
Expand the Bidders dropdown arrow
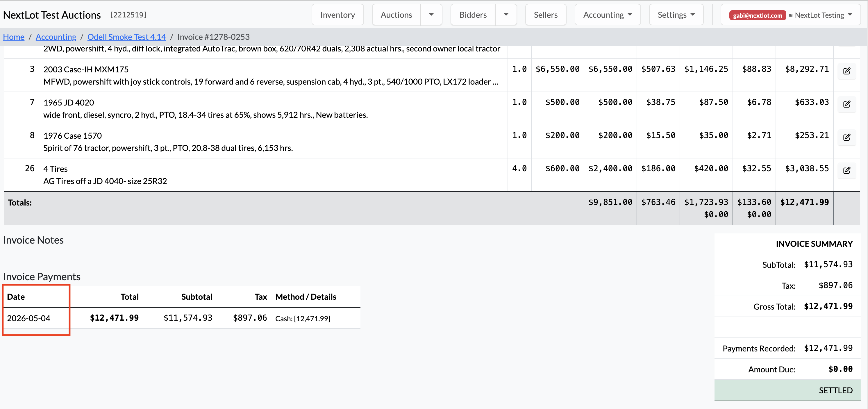click(x=506, y=15)
